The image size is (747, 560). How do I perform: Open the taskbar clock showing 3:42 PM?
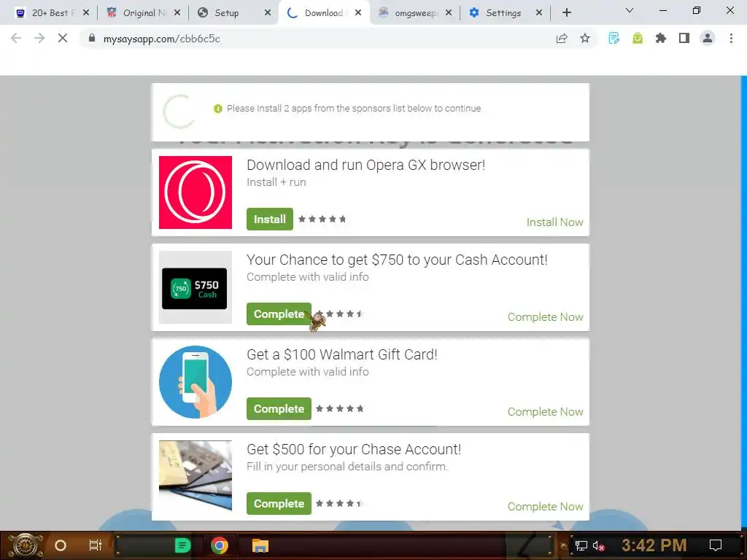pyautogui.click(x=654, y=545)
